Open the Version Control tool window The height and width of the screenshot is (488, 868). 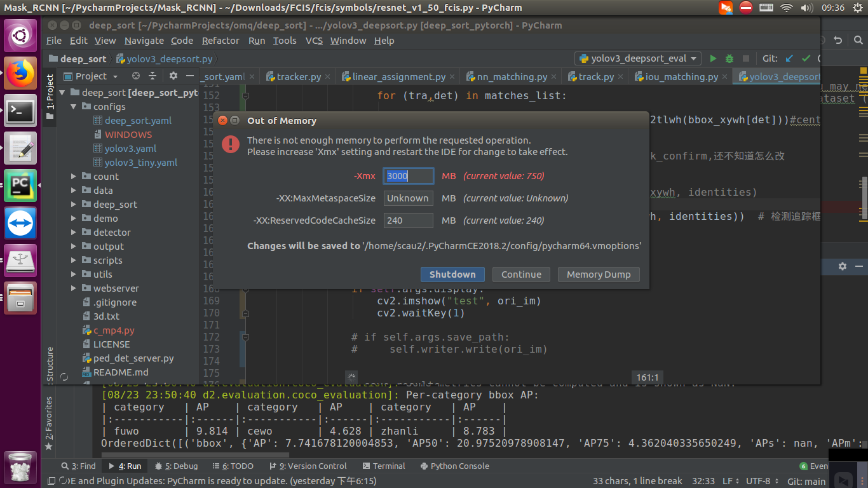point(308,466)
